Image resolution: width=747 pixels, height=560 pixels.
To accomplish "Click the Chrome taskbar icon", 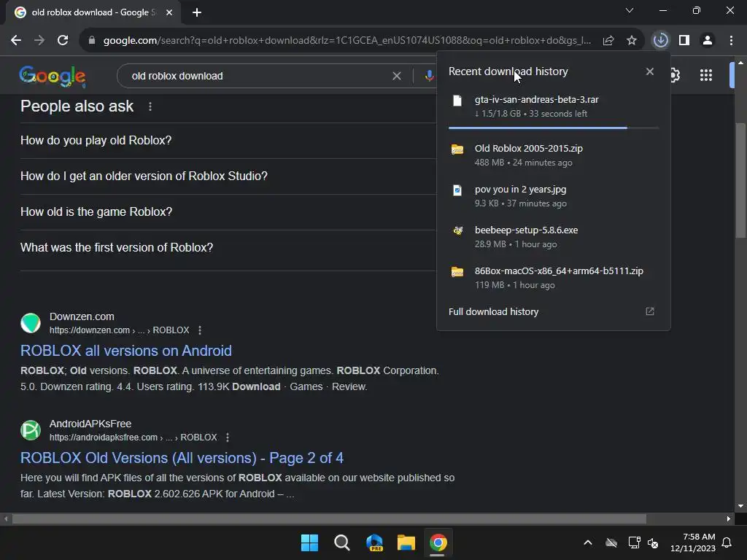I will point(438,542).
